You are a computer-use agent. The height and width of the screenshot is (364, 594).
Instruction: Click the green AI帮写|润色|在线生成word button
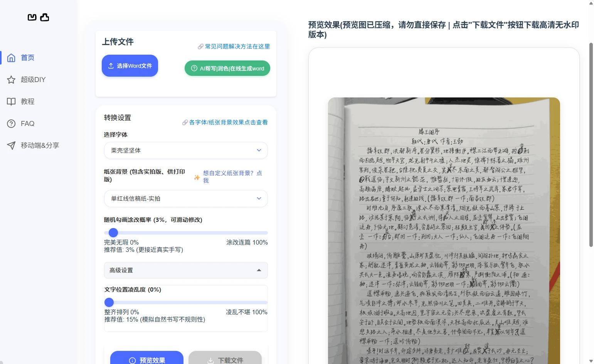[x=227, y=69]
